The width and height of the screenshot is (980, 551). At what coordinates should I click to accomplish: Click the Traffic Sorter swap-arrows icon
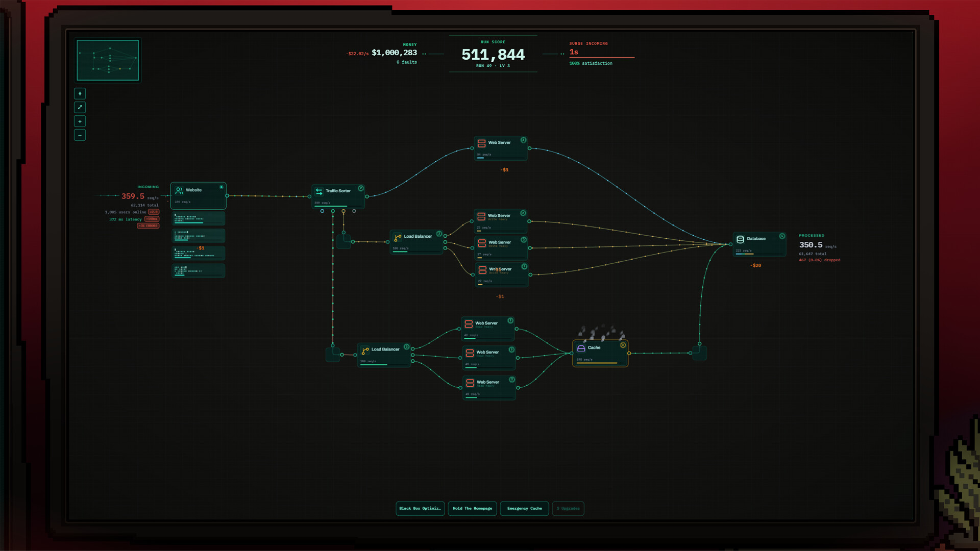point(319,191)
